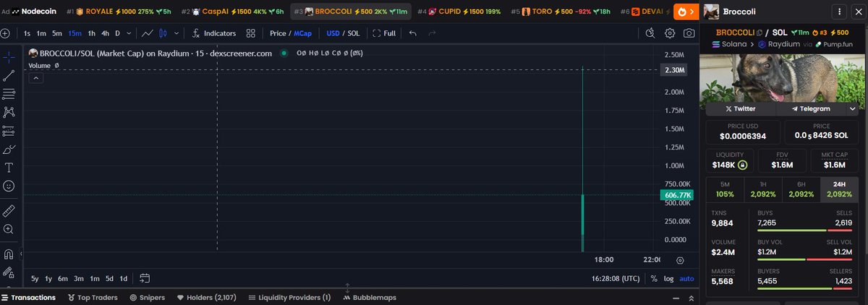Toggle lock all drawing tools
868x305 pixels.
pyautogui.click(x=9, y=272)
